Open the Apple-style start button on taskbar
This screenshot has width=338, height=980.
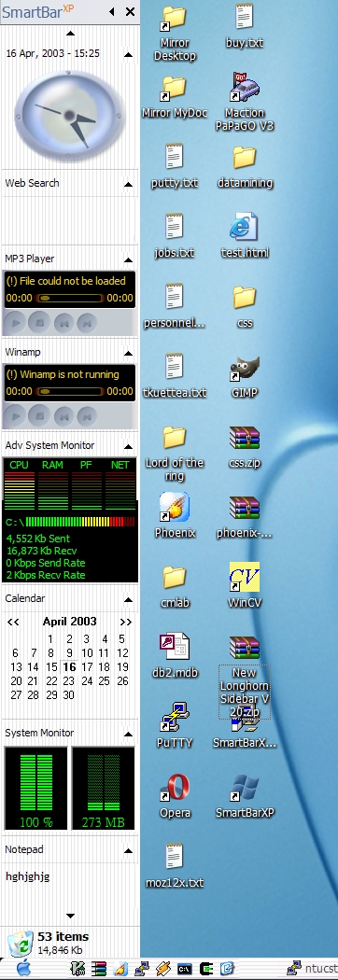[x=23, y=968]
